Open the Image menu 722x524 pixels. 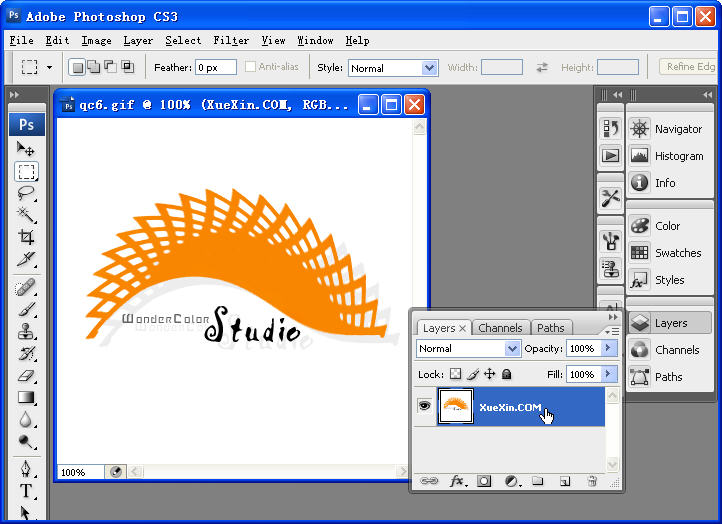point(96,41)
